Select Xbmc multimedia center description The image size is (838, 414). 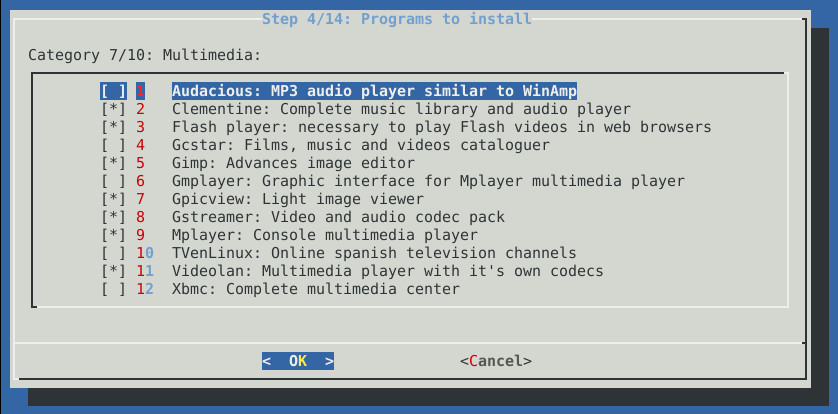coord(315,289)
